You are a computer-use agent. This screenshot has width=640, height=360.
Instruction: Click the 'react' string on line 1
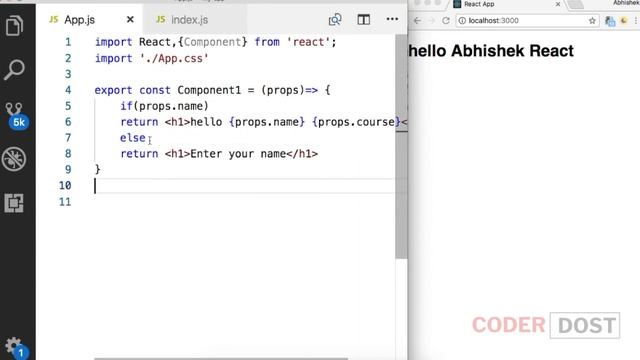click(308, 42)
